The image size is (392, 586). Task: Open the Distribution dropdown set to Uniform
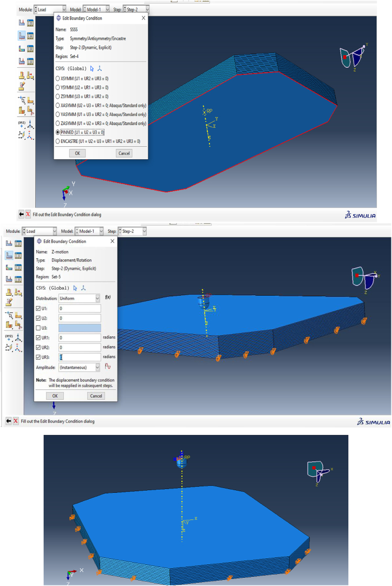[x=80, y=298]
